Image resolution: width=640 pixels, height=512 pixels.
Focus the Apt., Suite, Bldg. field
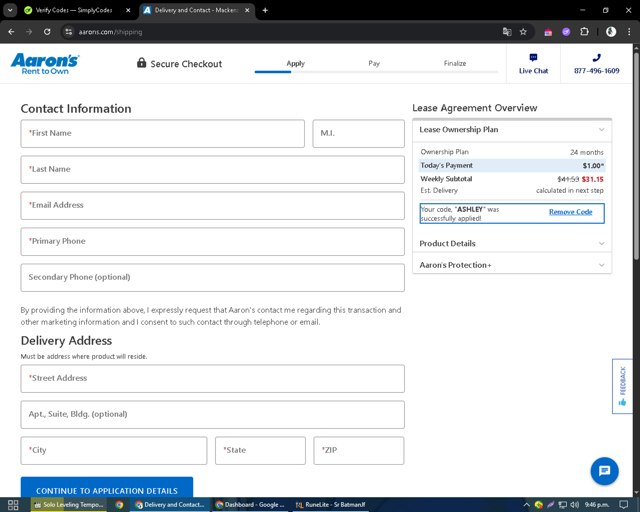[x=213, y=414]
